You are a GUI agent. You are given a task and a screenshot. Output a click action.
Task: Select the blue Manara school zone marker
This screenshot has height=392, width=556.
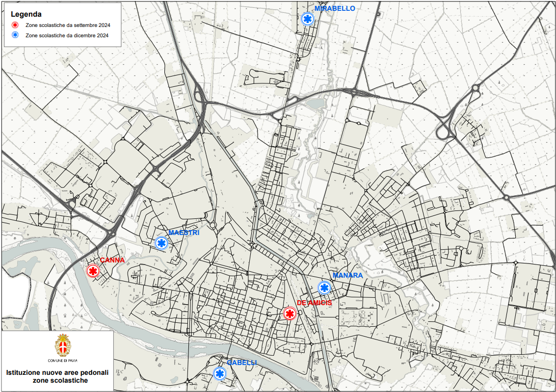pos(324,288)
